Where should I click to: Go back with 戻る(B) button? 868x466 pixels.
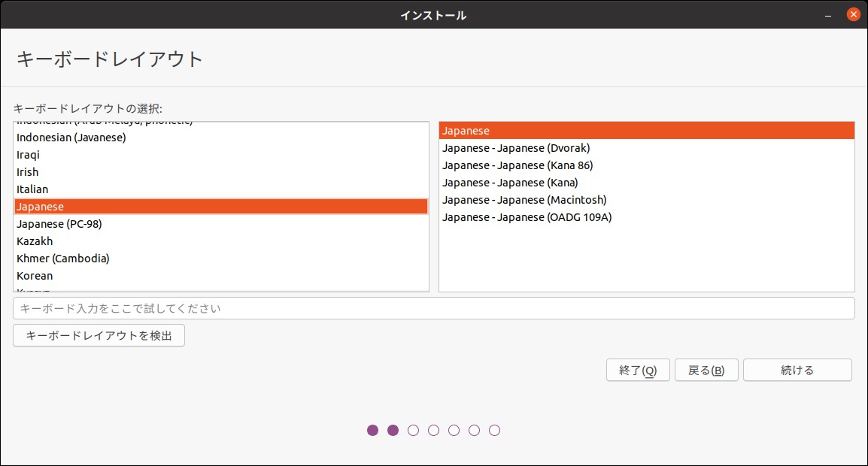pyautogui.click(x=706, y=371)
